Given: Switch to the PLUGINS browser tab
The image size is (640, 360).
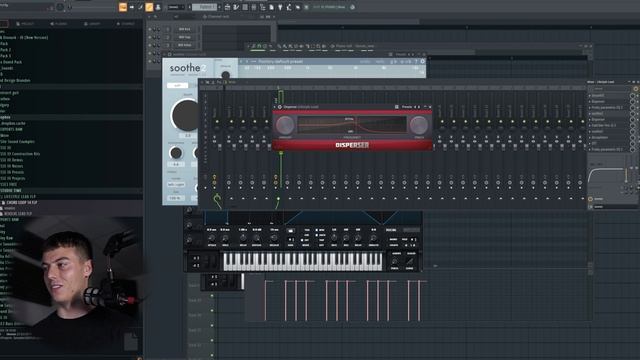Looking at the screenshot, I should pyautogui.click(x=59, y=24).
